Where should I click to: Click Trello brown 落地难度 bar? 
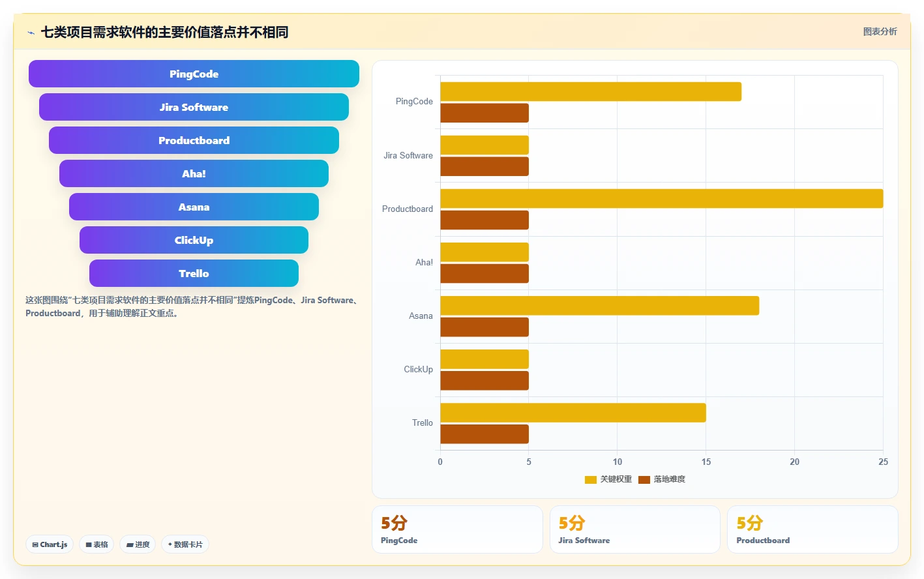484,434
